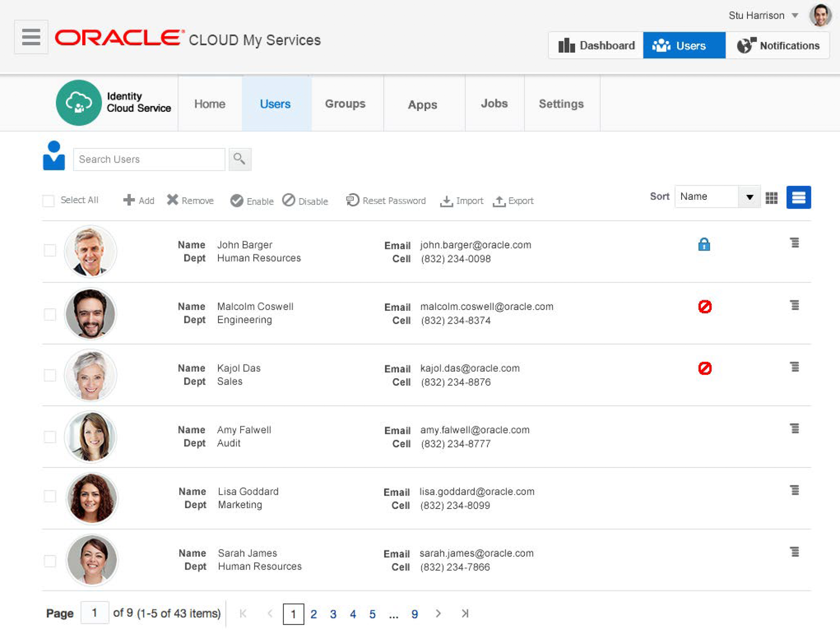840x630 pixels.
Task: Jump to first page of results
Action: tap(243, 613)
